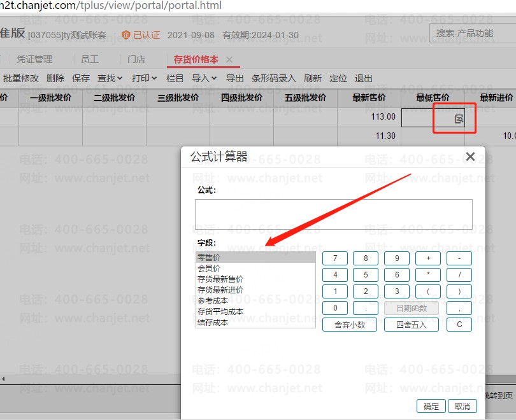Select 存货平均成本 in field list
This screenshot has width=516, height=420.
(255, 312)
